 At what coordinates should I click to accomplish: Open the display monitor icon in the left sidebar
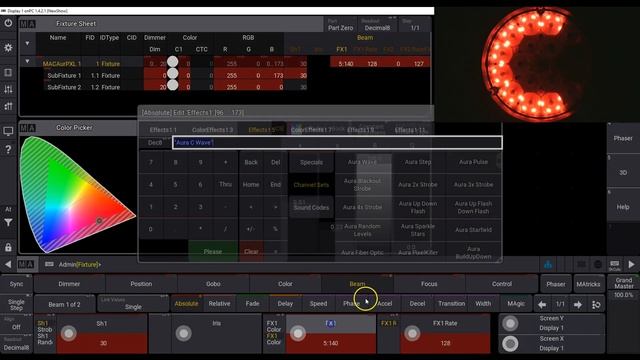coord(8,131)
